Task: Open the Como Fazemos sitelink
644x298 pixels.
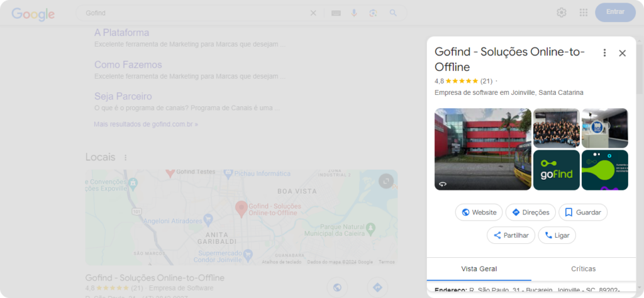Action: tap(128, 65)
